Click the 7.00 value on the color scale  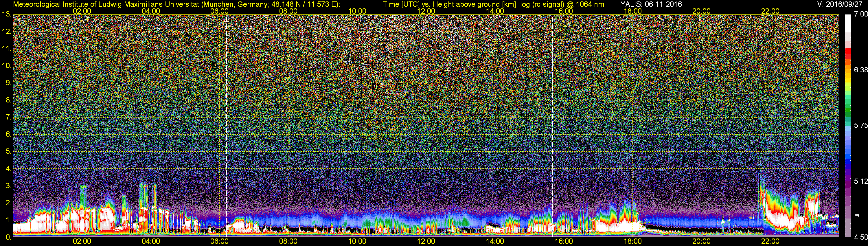(860, 14)
